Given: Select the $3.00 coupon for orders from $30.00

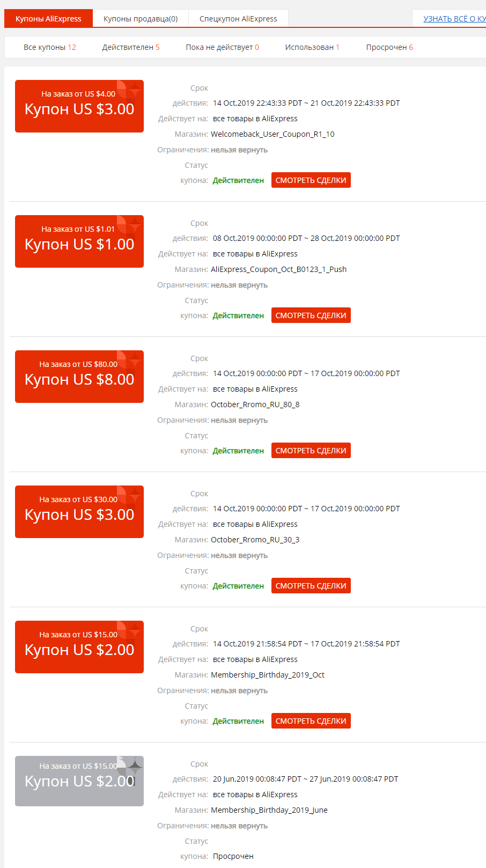Looking at the screenshot, I should 79,512.
